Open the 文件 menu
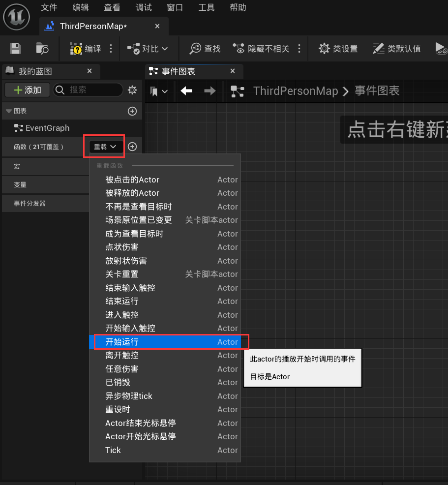The width and height of the screenshot is (448, 485). click(49, 7)
